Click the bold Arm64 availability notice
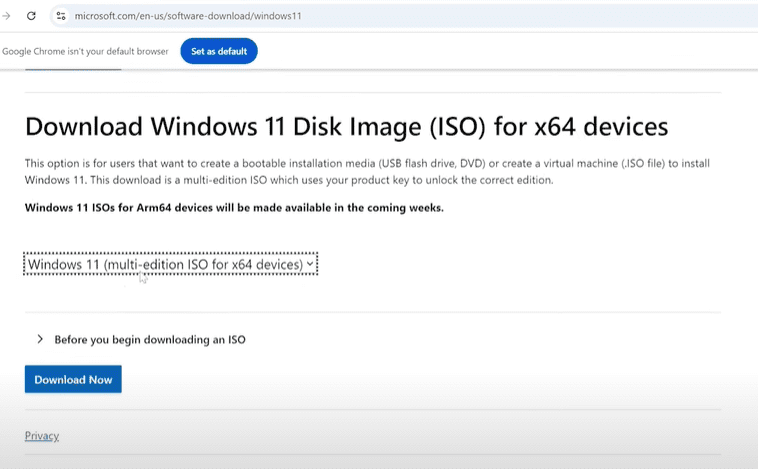Image resolution: width=758 pixels, height=469 pixels. click(x=233, y=208)
